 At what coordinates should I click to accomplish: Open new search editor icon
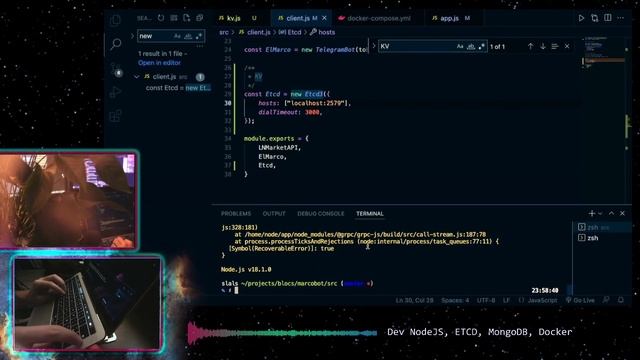[x=187, y=18]
